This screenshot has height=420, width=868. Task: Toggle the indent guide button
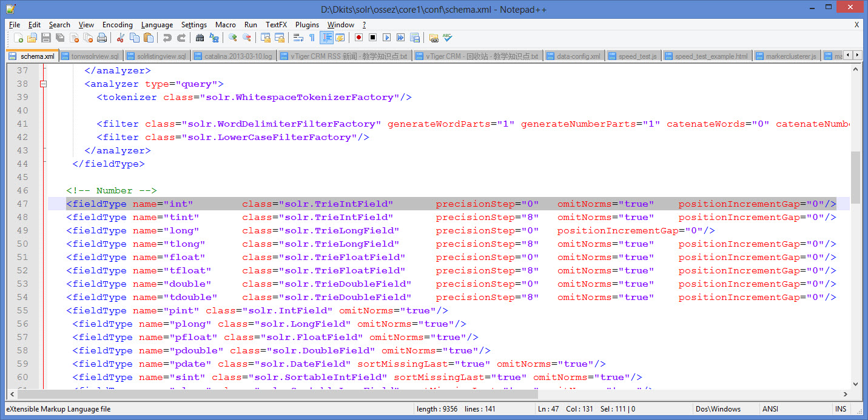pyautogui.click(x=326, y=38)
